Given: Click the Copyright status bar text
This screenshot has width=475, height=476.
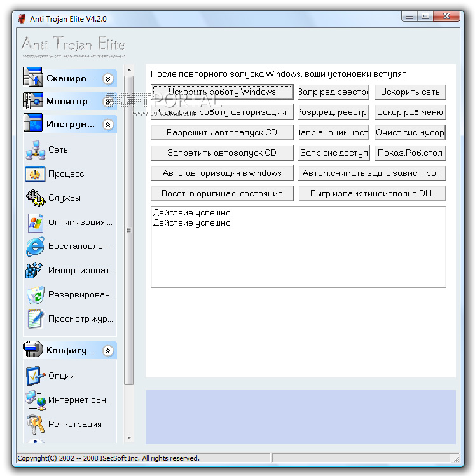Looking at the screenshot, I should (108, 458).
